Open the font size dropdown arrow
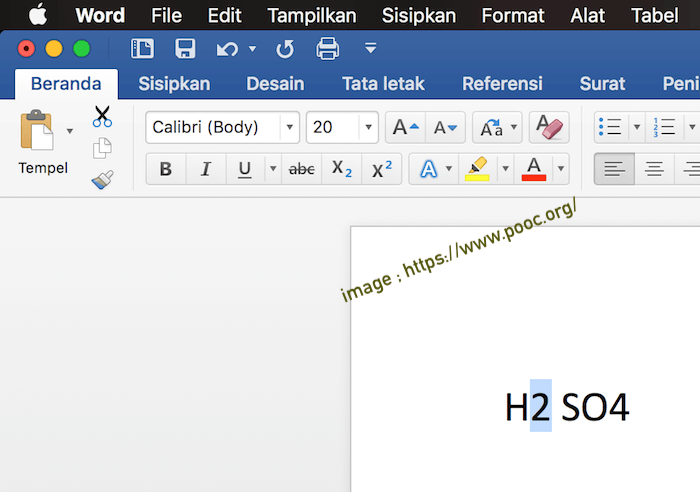Screen dimensions: 700x492 [x=369, y=127]
